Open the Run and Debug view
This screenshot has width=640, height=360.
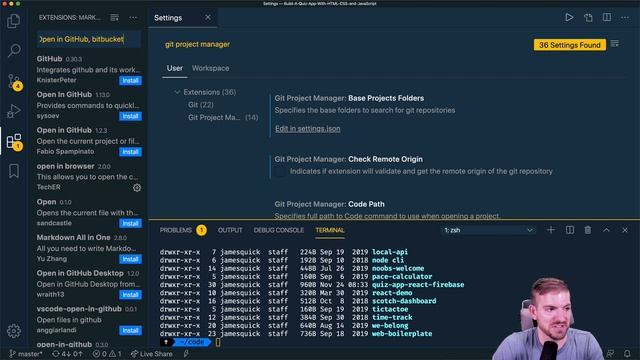pos(13,111)
